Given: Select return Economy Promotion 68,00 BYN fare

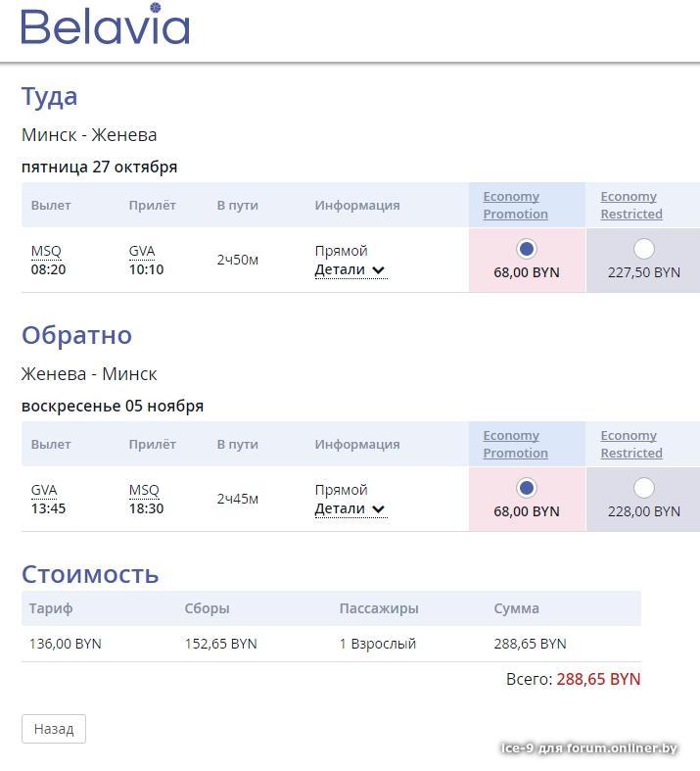Looking at the screenshot, I should (526, 488).
